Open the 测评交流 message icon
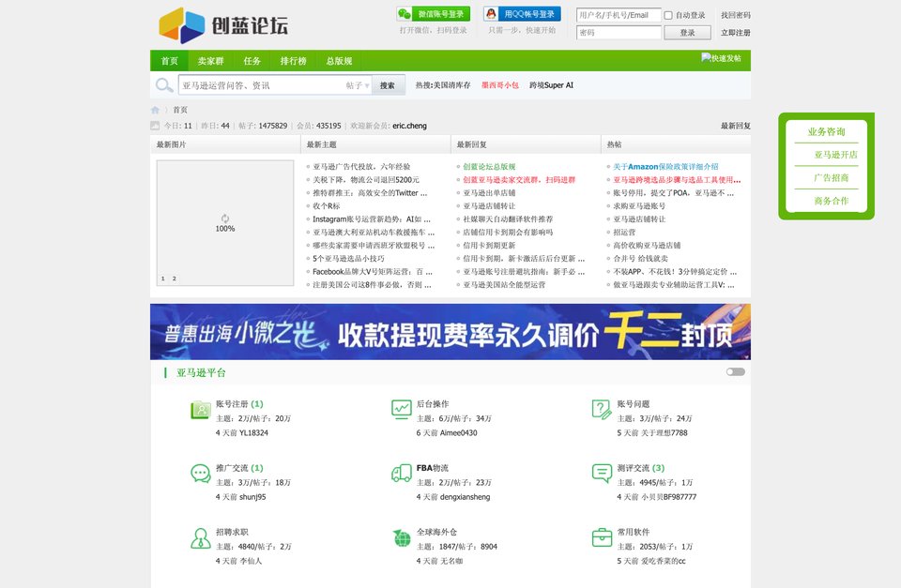This screenshot has height=588, width=901. coord(602,474)
